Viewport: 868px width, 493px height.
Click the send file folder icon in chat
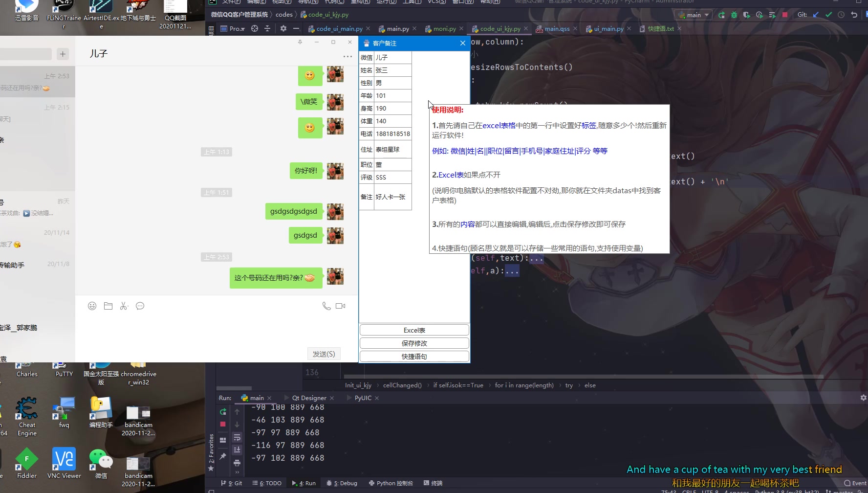(108, 306)
